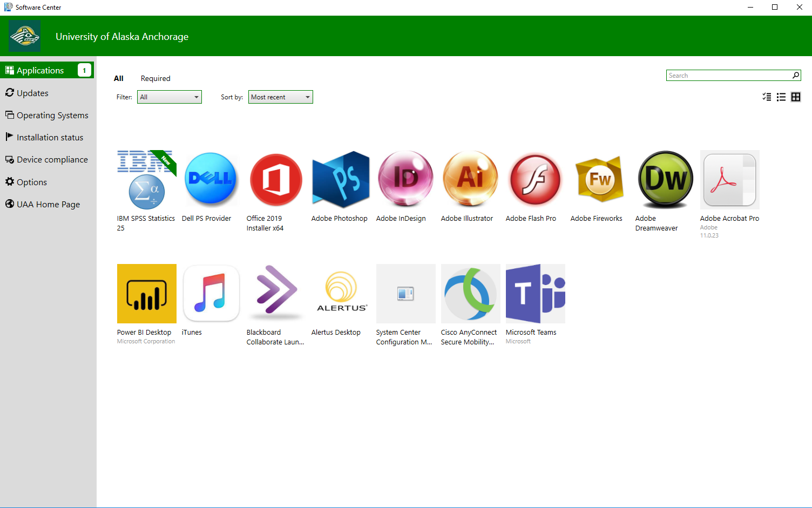Image resolution: width=812 pixels, height=508 pixels.
Task: Click the Adobe Illustrator app icon
Action: click(470, 180)
